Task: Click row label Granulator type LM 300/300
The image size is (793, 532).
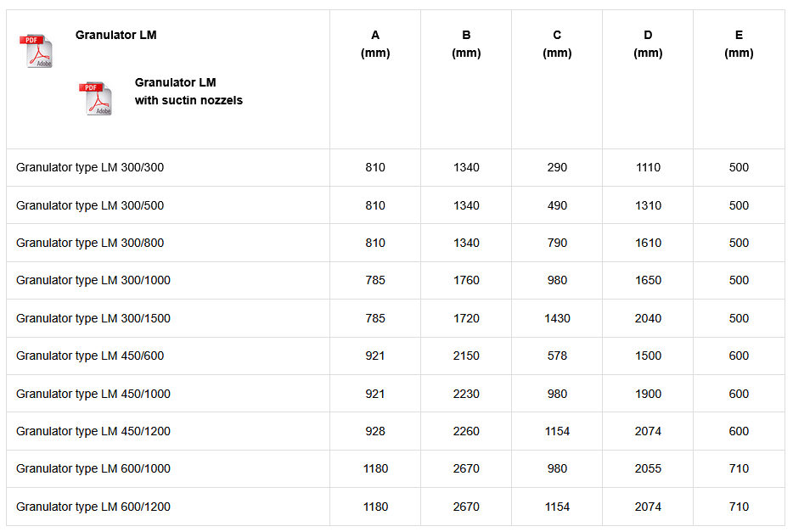Action: click(x=90, y=167)
